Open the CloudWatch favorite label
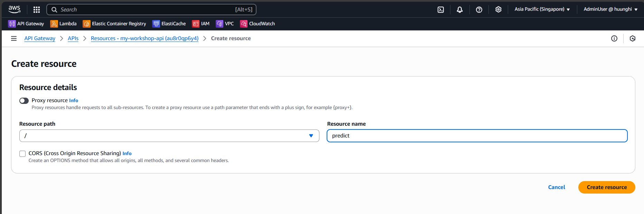This screenshot has width=644, height=214. pyautogui.click(x=262, y=24)
